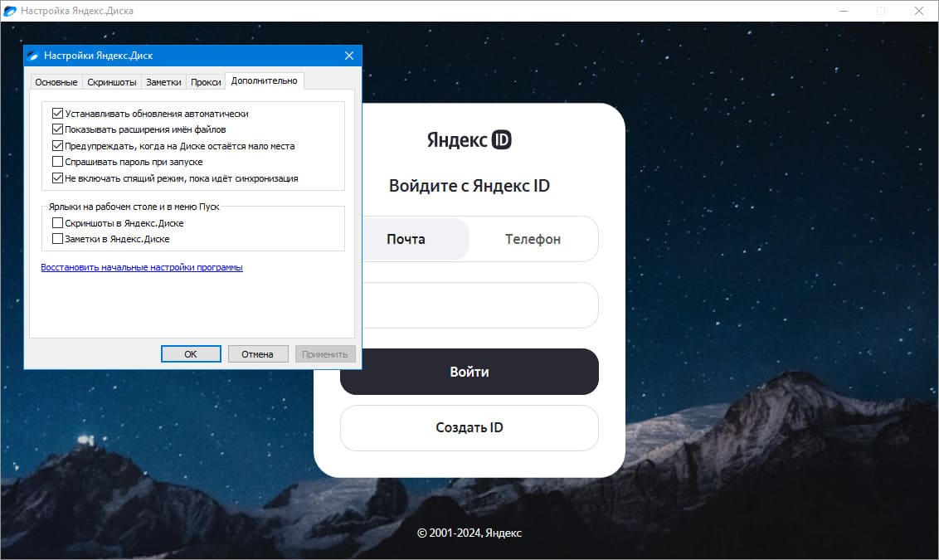Minimize the main Яндекс.Диск window
The width and height of the screenshot is (939, 560).
click(x=843, y=11)
